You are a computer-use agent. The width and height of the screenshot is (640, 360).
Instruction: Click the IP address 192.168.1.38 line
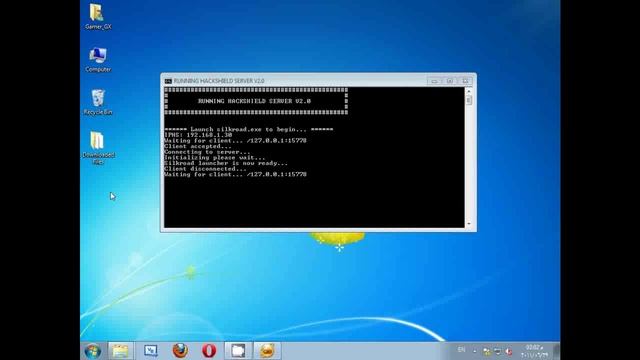[x=198, y=135]
